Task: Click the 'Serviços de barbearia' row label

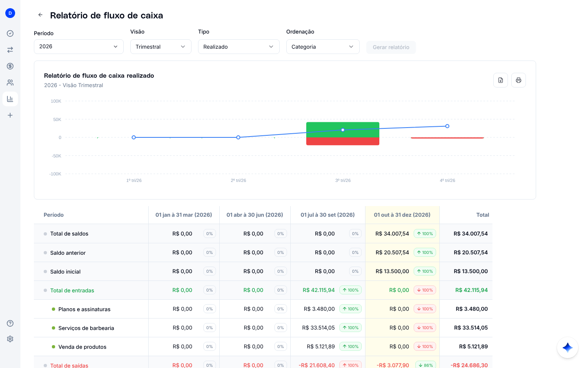Action: point(86,328)
